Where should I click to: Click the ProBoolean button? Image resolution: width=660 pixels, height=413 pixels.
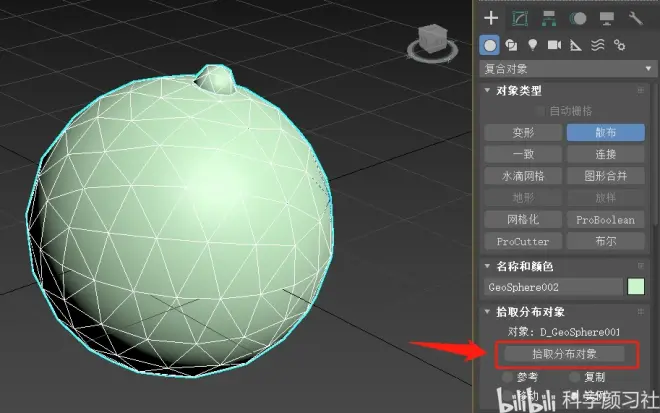pos(605,220)
